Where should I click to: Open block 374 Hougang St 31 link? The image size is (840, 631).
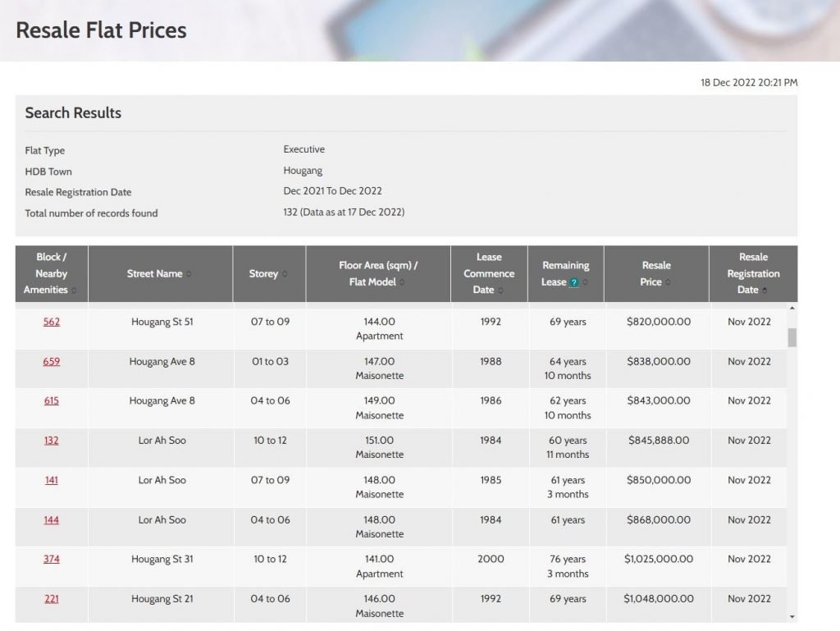[52, 559]
